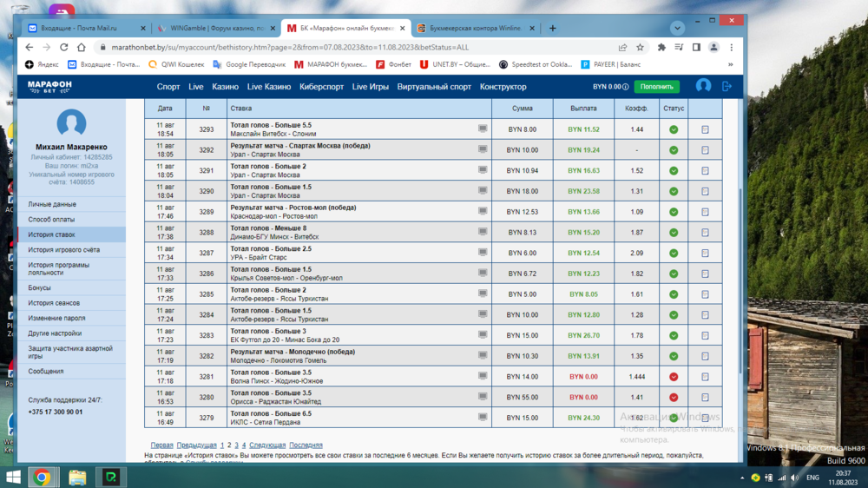
Task: Open the Фонбет bookmark
Action: [x=394, y=64]
